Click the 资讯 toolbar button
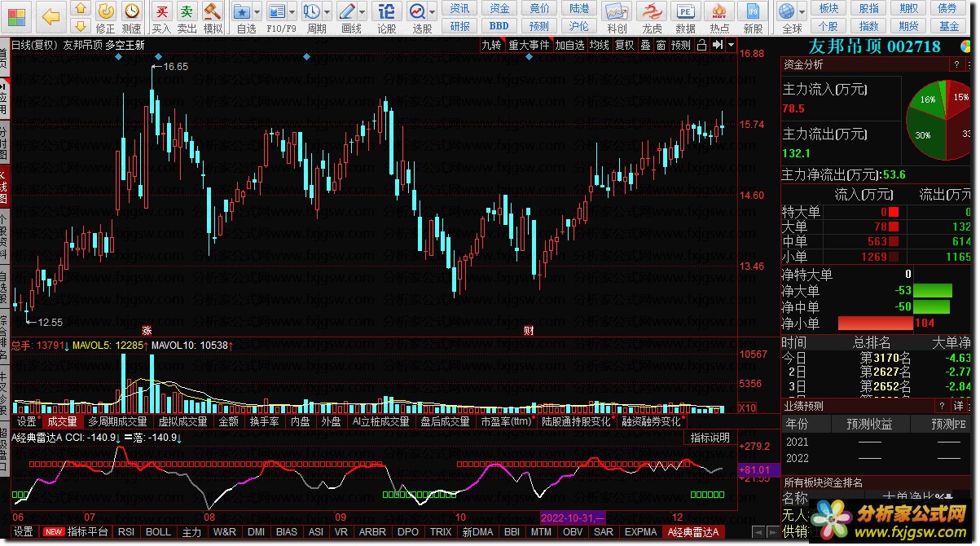 coord(460,8)
